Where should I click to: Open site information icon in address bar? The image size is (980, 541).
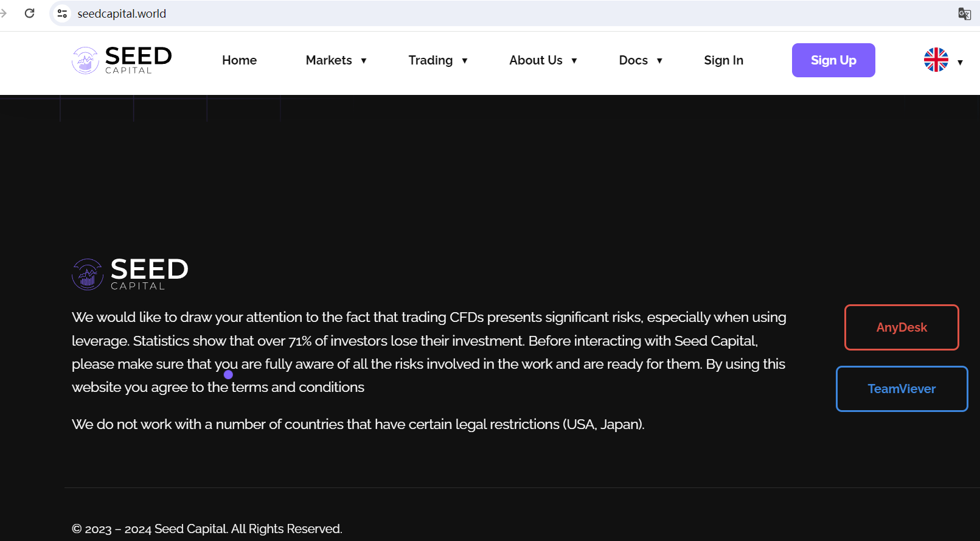click(62, 13)
